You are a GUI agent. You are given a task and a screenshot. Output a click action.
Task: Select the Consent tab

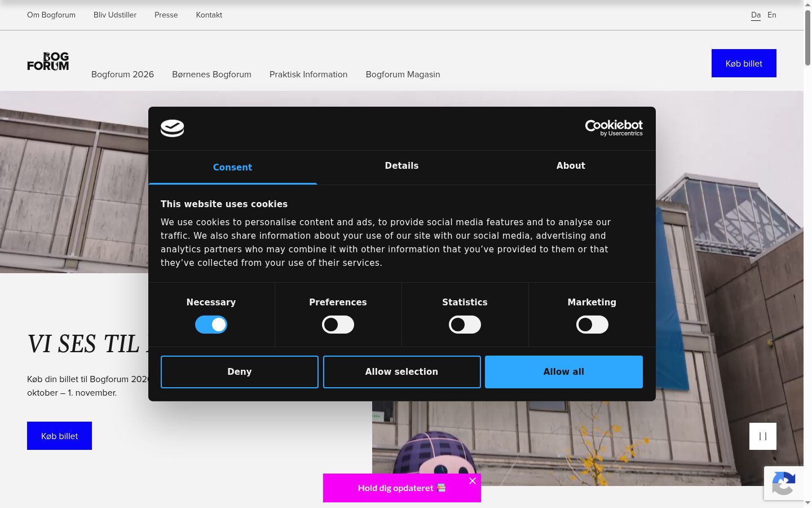tap(232, 167)
